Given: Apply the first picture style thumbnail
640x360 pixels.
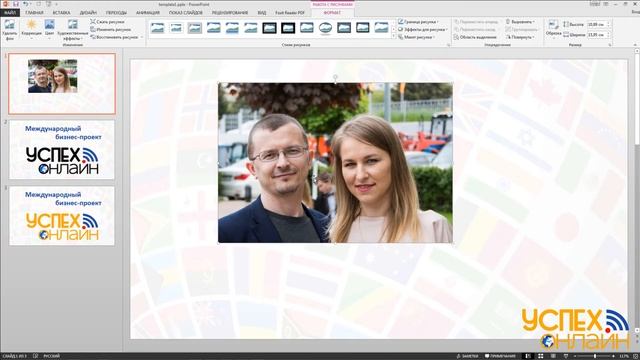Looking at the screenshot, I should pyautogui.click(x=157, y=28).
